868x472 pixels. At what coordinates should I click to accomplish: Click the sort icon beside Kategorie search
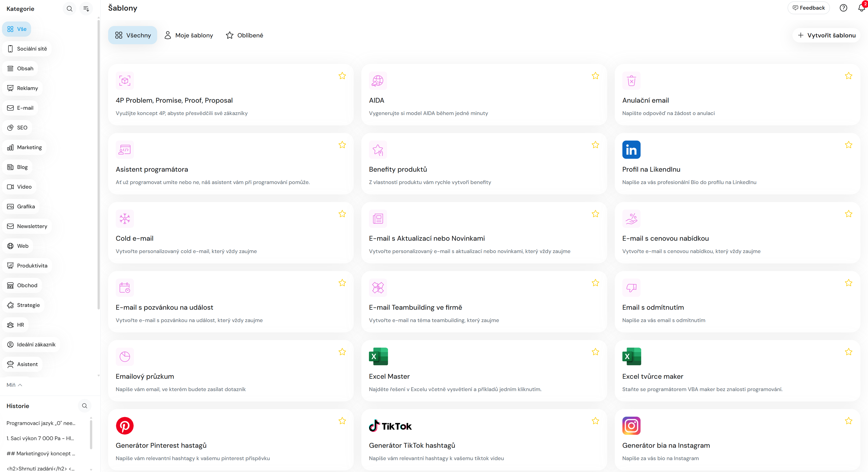click(x=86, y=9)
